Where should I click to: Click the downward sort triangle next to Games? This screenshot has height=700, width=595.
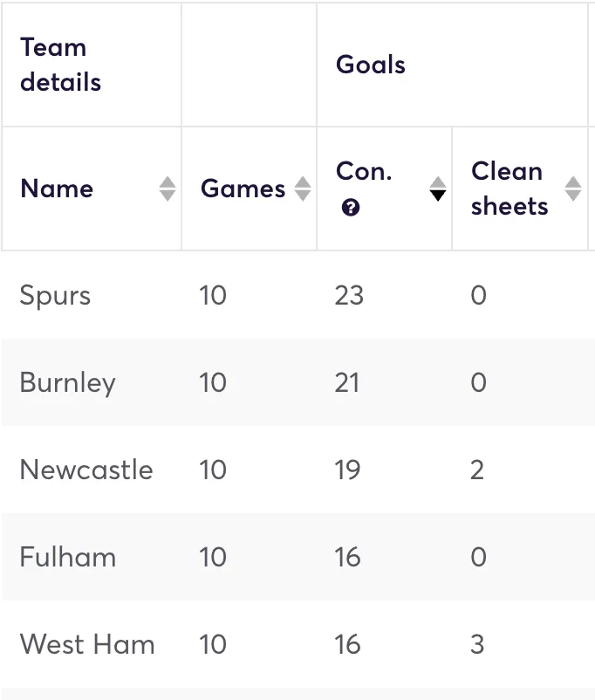[x=303, y=194]
